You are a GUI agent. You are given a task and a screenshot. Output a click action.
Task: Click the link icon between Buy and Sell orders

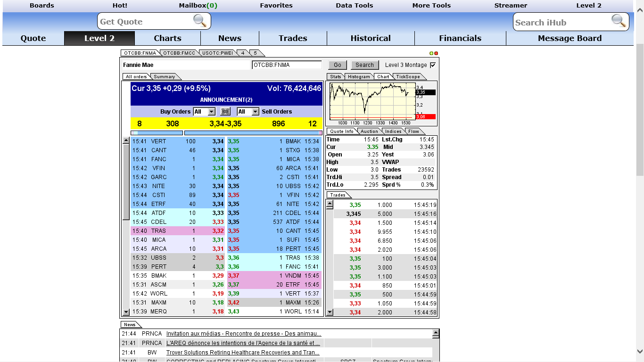225,112
